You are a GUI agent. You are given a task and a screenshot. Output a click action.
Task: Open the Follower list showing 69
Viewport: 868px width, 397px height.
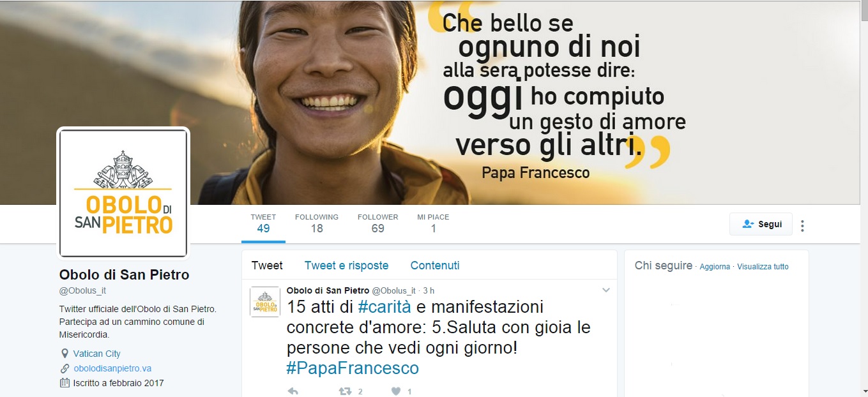pos(377,223)
